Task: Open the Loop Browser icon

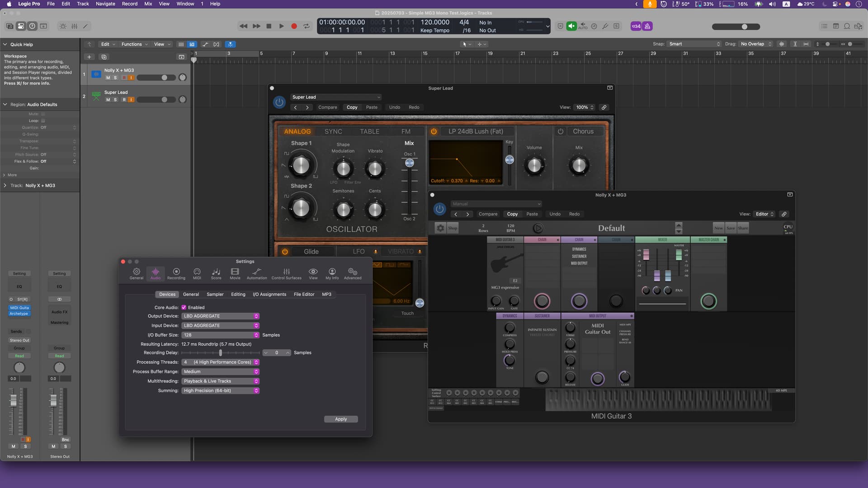Action: pos(847,26)
